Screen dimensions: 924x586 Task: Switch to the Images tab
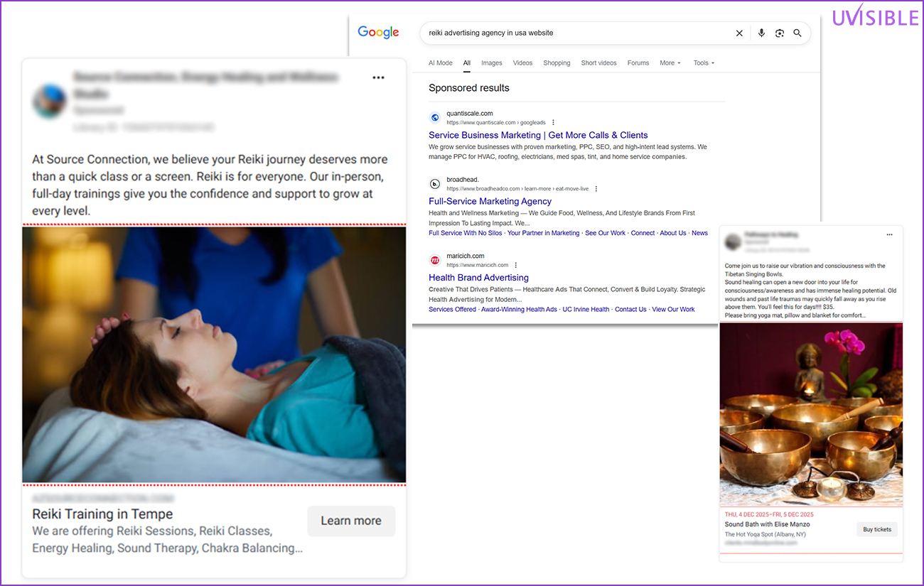491,63
